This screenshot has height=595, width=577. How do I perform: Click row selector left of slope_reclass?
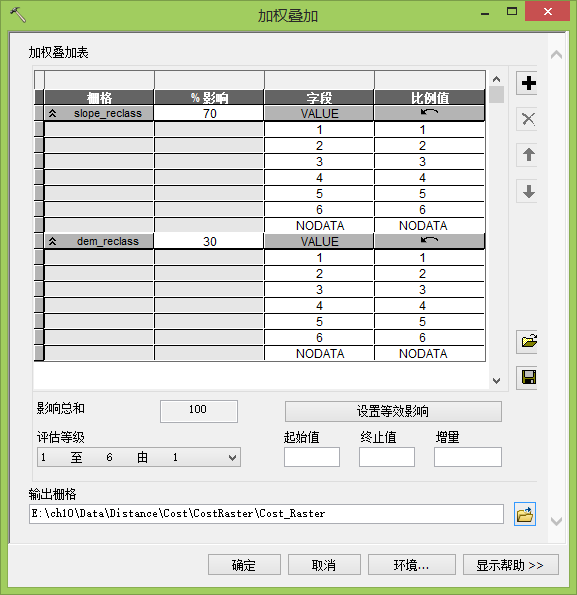click(x=39, y=113)
